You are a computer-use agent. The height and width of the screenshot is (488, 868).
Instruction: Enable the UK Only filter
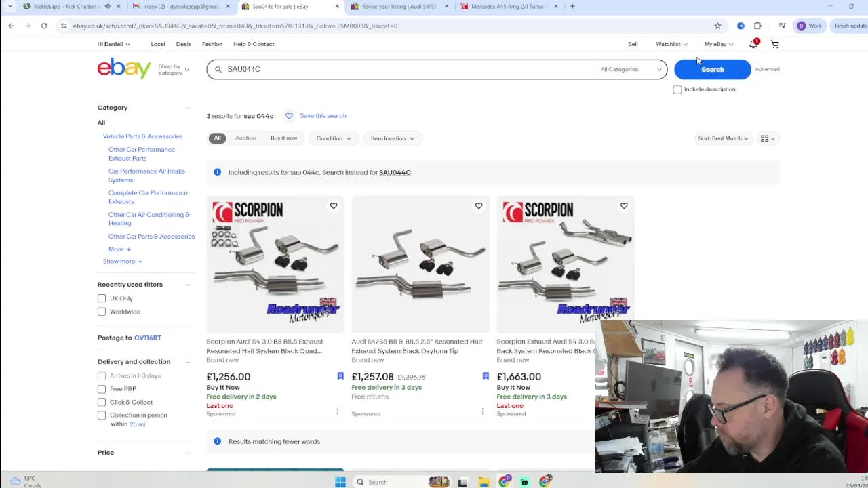coord(102,298)
